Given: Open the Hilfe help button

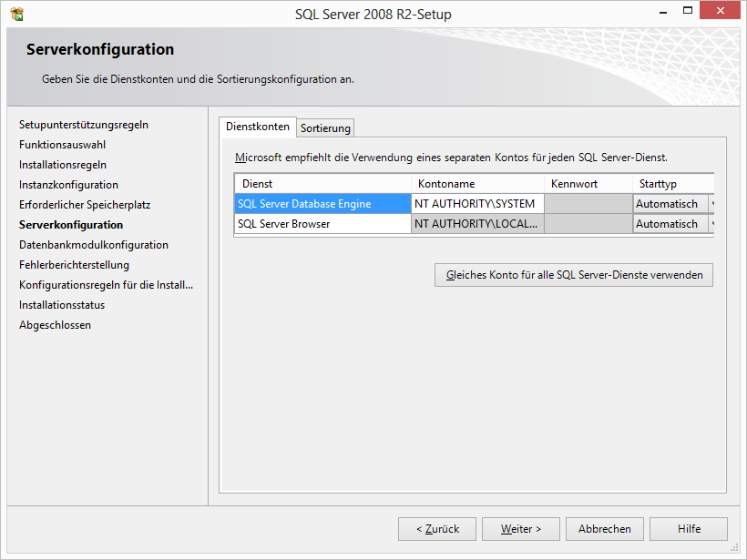Looking at the screenshot, I should click(x=689, y=529).
